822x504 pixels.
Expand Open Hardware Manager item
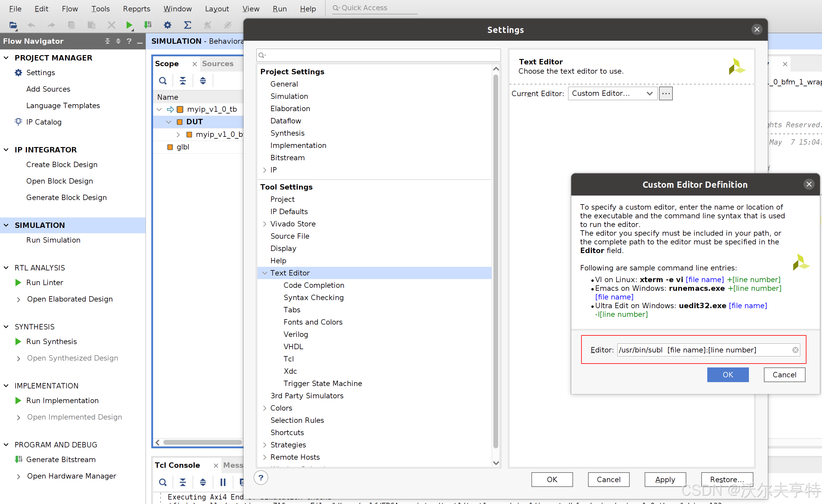point(18,476)
